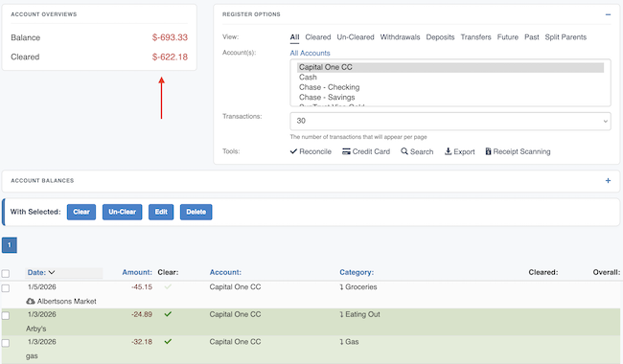Click the Eating Out category text
The image size is (623, 364).
tap(362, 314)
